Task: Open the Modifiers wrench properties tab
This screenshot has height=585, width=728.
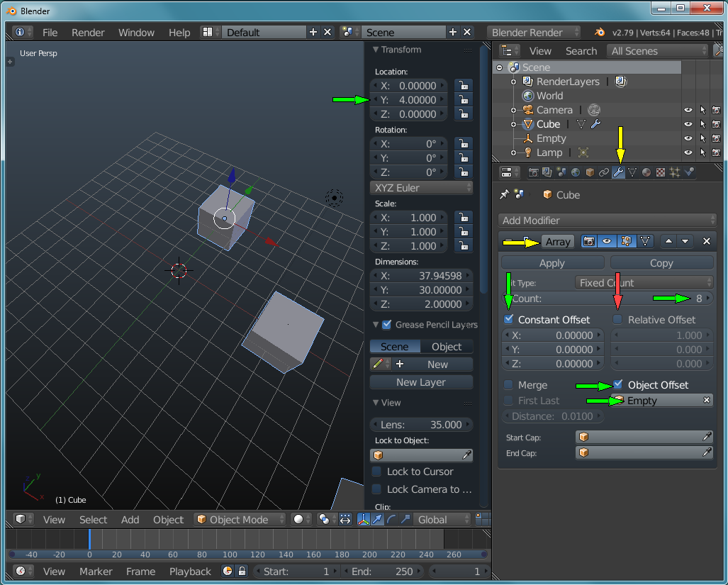Action: [618, 172]
